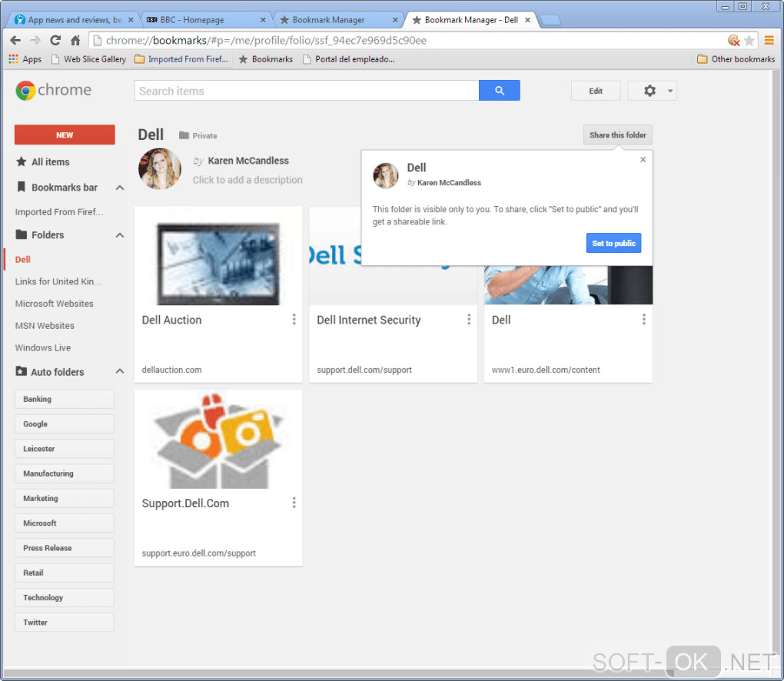Open Windows Live folder

tap(43, 347)
